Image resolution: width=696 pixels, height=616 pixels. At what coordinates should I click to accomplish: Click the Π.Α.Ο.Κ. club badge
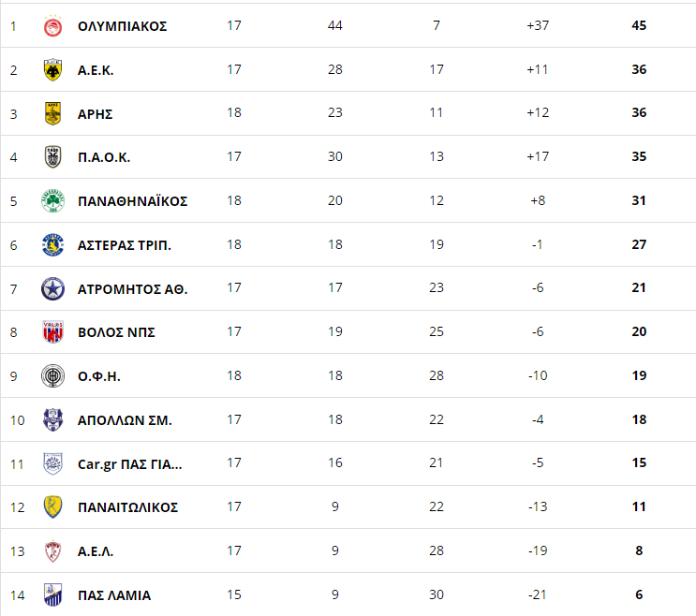tap(52, 157)
